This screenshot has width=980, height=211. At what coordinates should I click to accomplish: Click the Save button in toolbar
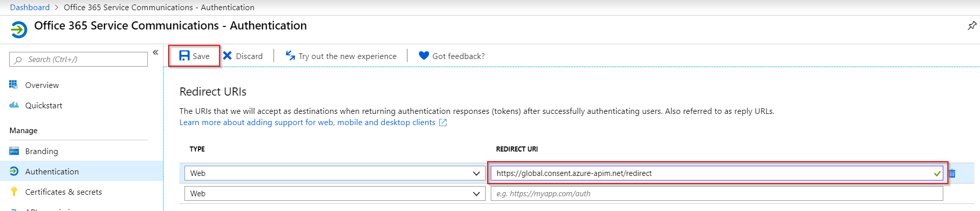(x=194, y=56)
